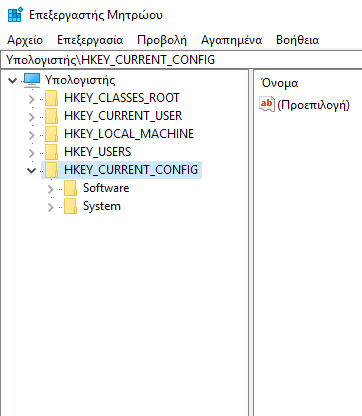Click the HKEY_CLASSES_ROOT folder icon

(x=52, y=98)
